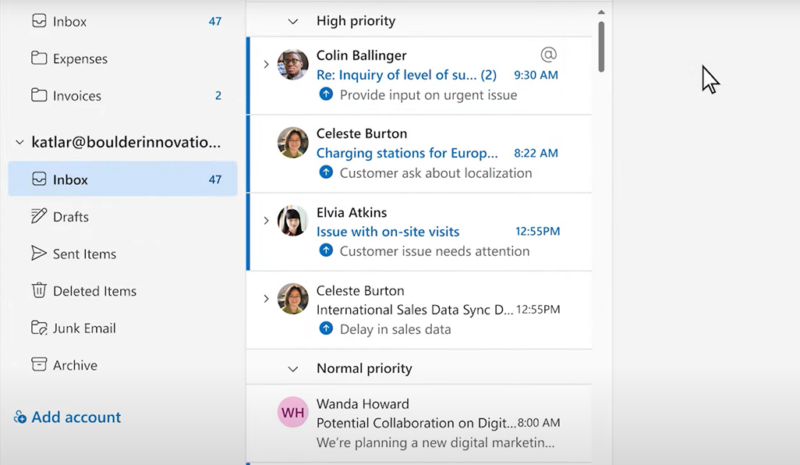The height and width of the screenshot is (465, 800).
Task: Click sender name Elvia Atkins
Action: [x=352, y=212]
